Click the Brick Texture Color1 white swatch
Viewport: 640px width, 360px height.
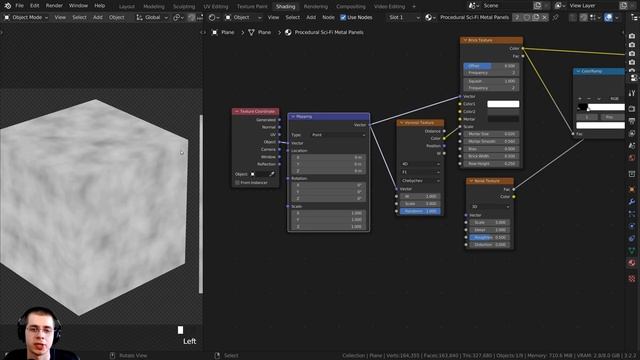point(503,104)
